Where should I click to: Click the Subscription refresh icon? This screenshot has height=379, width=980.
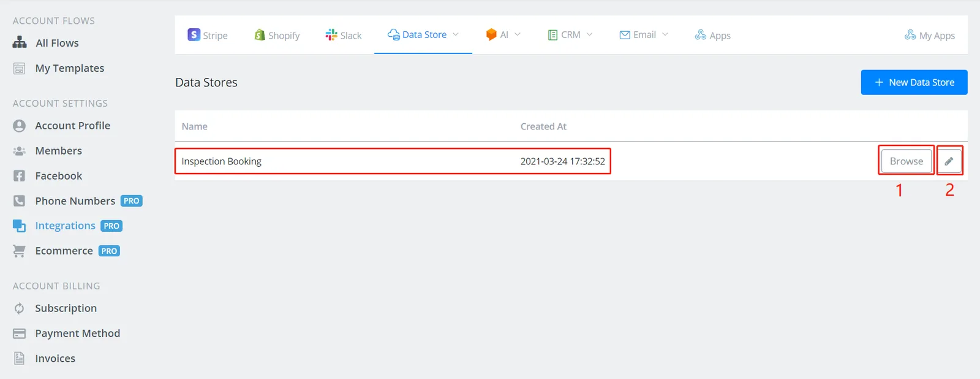click(x=20, y=308)
